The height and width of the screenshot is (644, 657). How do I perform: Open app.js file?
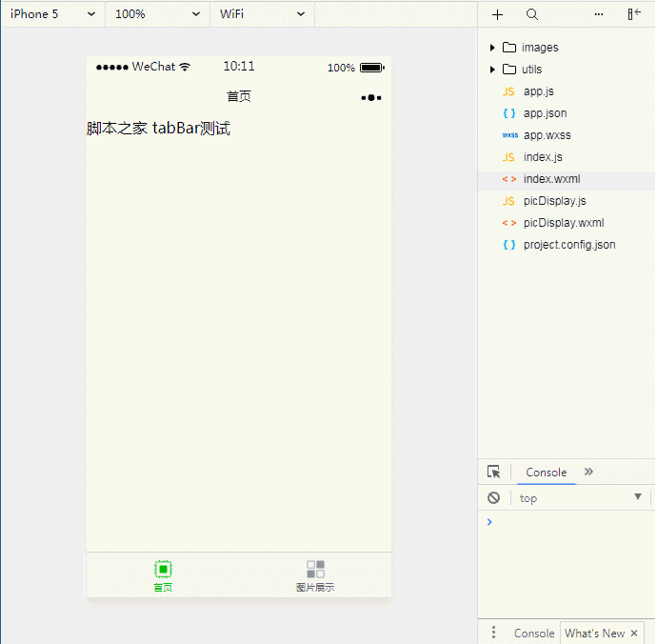click(538, 91)
